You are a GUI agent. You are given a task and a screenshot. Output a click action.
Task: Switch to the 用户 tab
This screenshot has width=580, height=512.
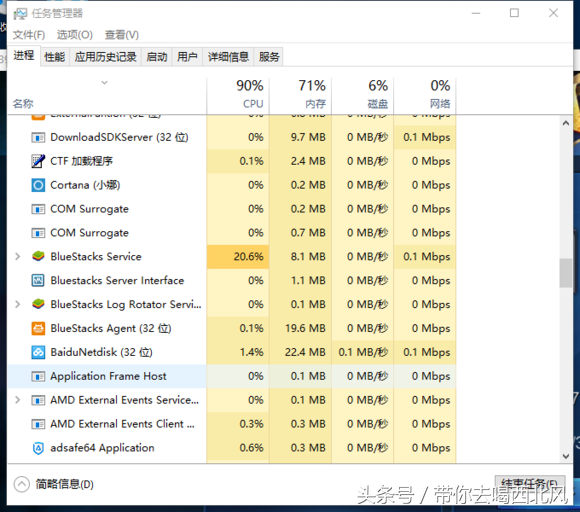point(187,57)
